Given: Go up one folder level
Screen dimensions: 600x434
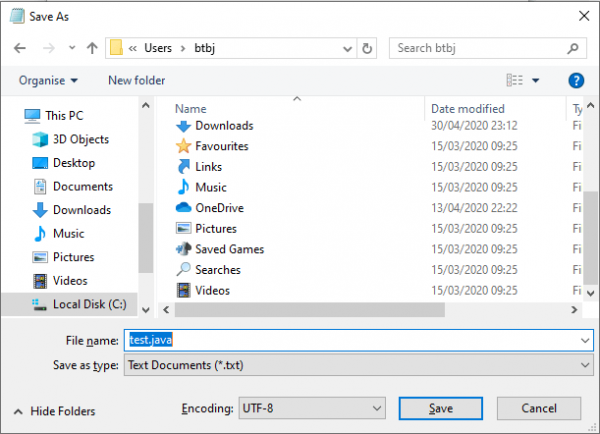Looking at the screenshot, I should 92,48.
